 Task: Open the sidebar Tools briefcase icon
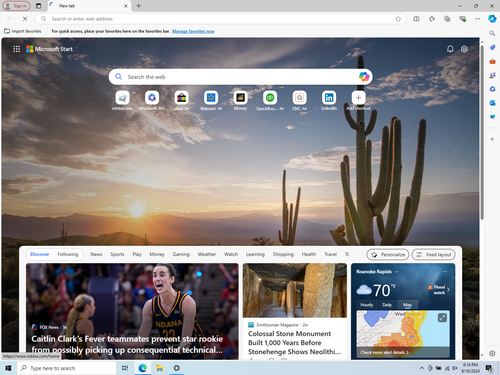pyautogui.click(x=492, y=61)
